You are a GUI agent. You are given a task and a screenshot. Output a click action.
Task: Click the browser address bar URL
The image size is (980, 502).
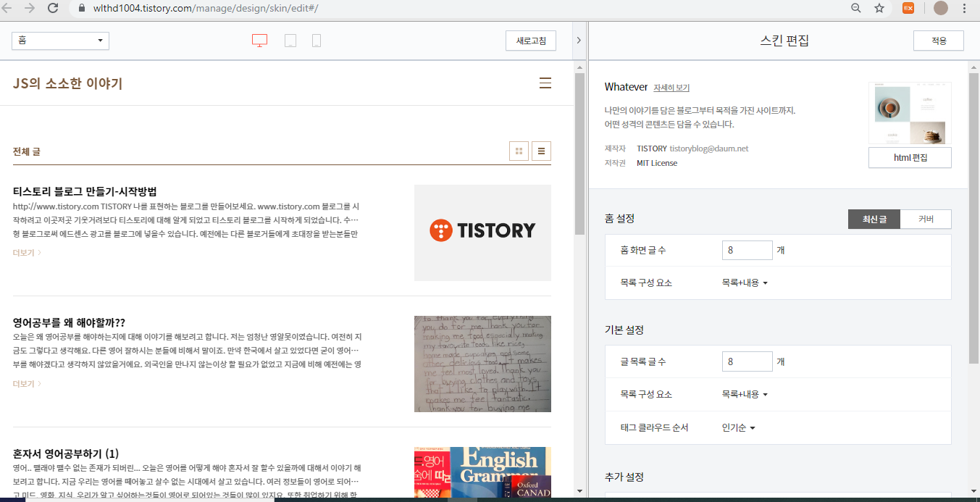[x=206, y=8]
